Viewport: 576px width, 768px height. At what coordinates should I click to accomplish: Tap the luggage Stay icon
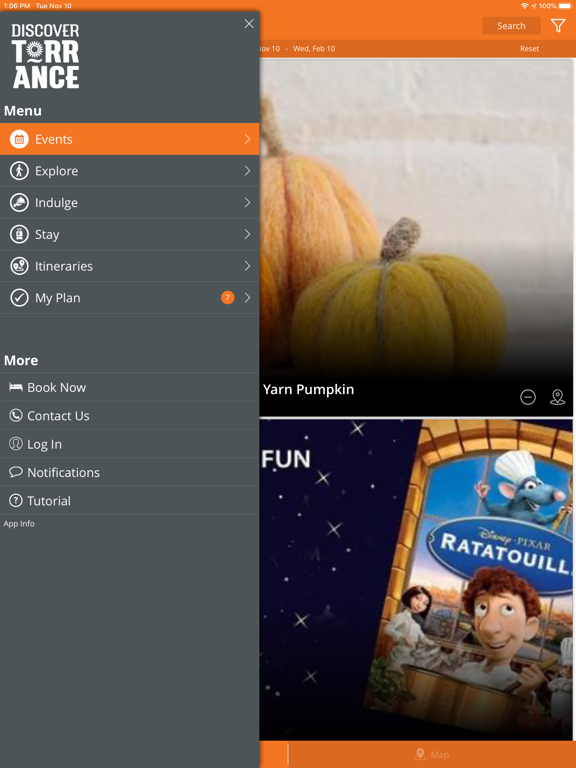[19, 235]
